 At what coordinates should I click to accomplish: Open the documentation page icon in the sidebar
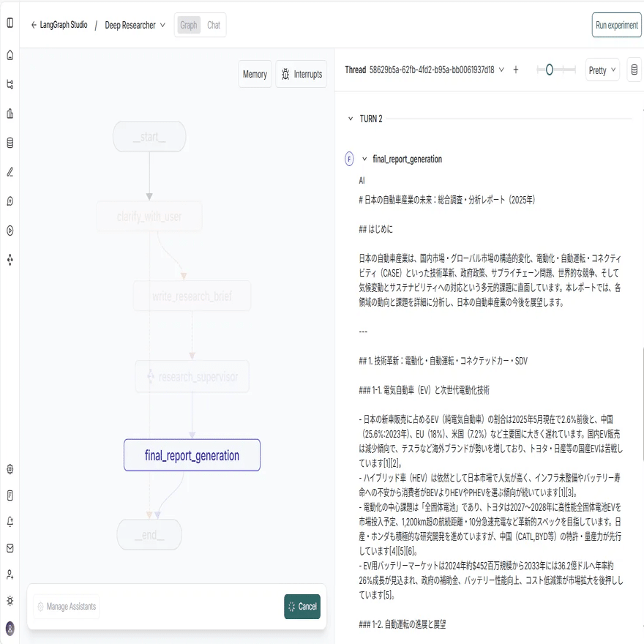10,495
